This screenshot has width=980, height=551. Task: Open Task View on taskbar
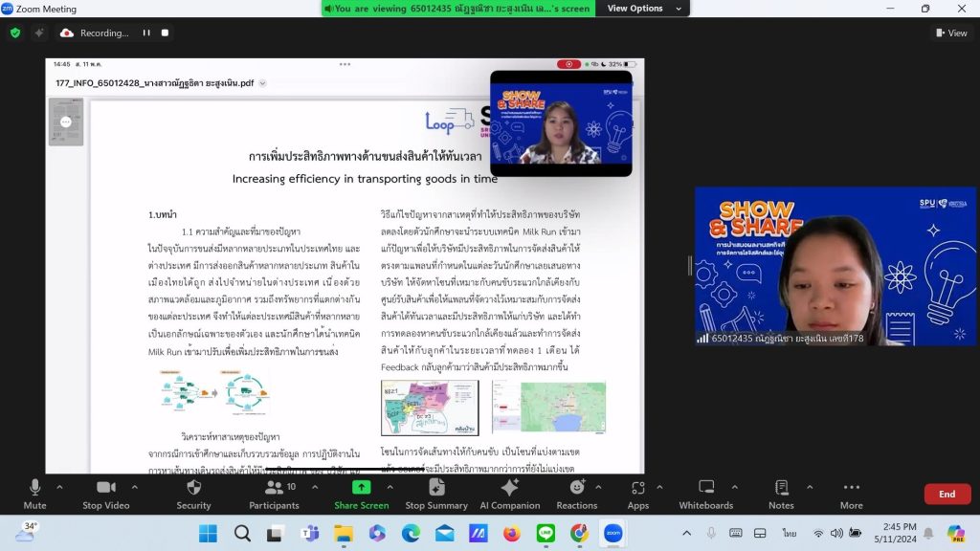[275, 534]
